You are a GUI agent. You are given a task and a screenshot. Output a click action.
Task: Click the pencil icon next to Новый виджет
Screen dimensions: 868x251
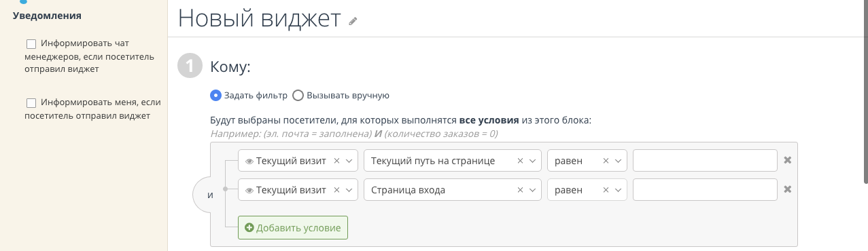pyautogui.click(x=353, y=21)
